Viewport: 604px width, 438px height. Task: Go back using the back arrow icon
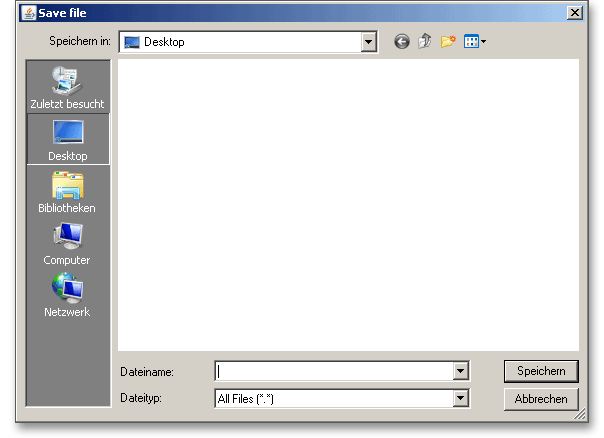402,42
